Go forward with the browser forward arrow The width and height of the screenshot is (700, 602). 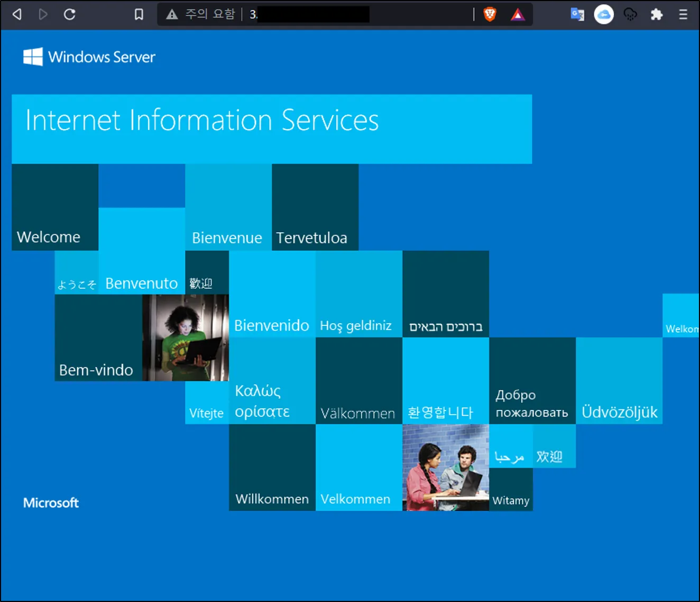(43, 14)
